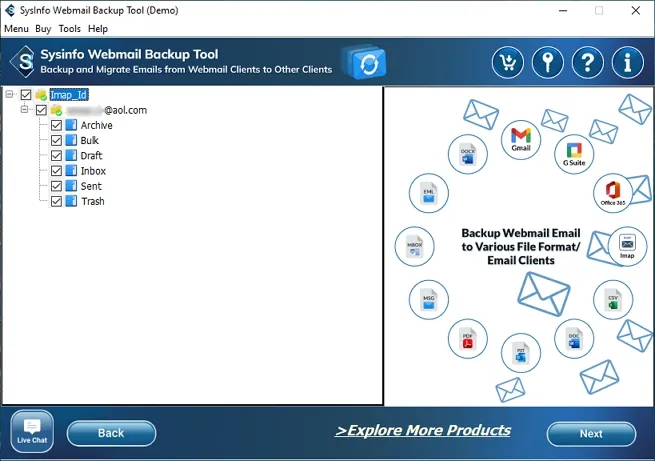This screenshot has height=461, width=655.
Task: Open the Live Chat icon
Action: click(x=32, y=431)
